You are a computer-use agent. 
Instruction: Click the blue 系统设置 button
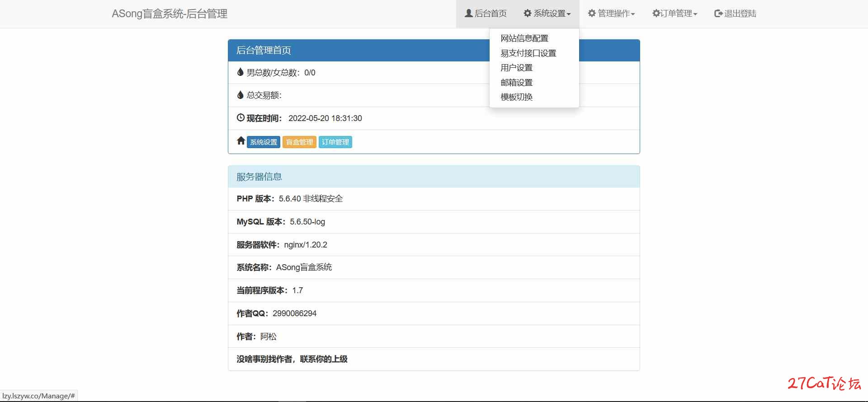pyautogui.click(x=264, y=142)
